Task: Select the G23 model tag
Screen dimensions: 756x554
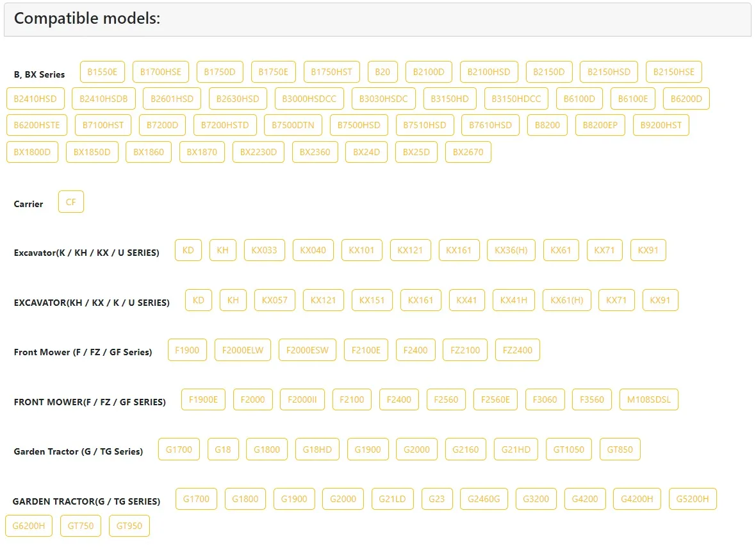Action: tap(436, 499)
